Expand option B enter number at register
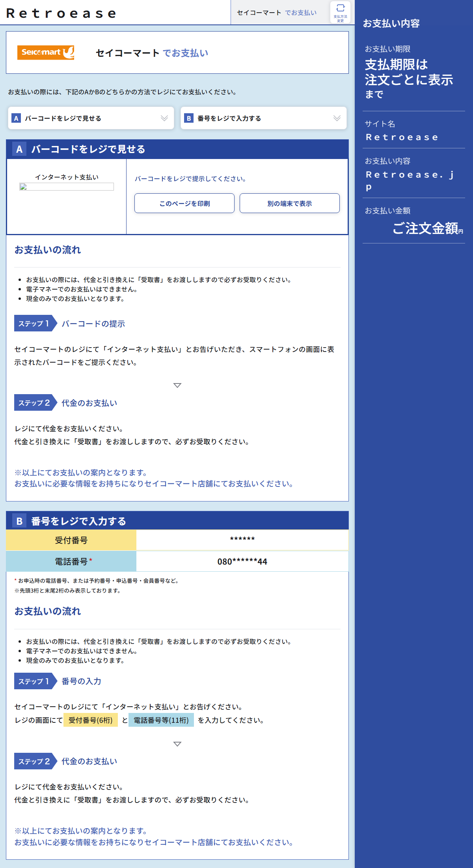473x868 pixels. click(264, 118)
